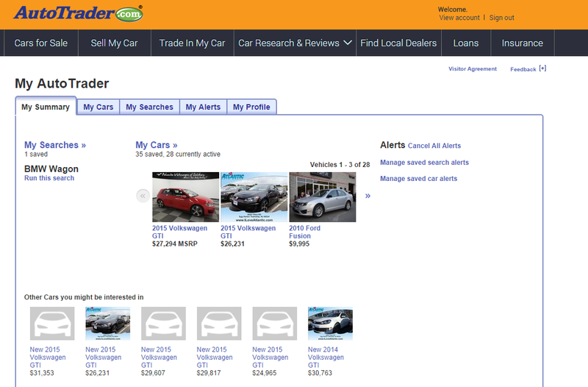Click the BMW Wagon saved search name
The image size is (588, 387).
coord(51,169)
